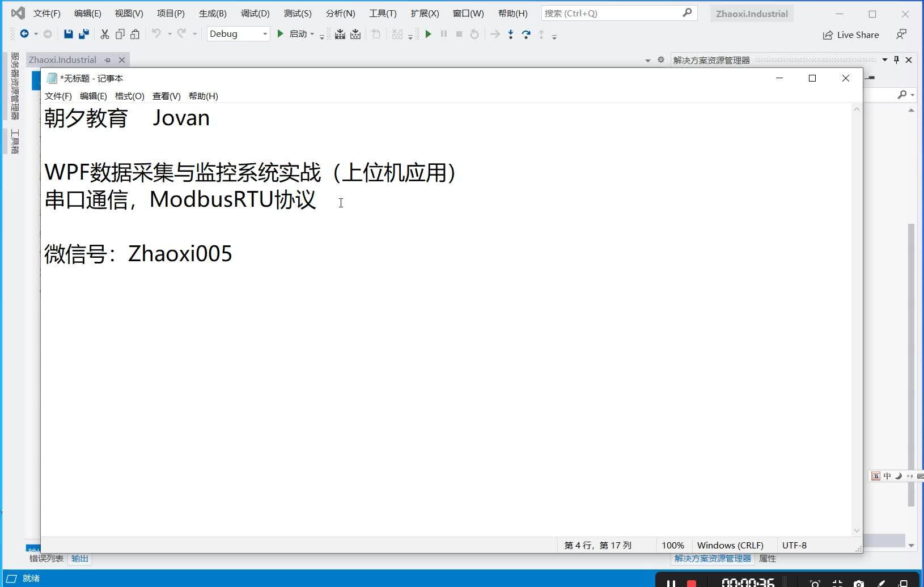The height and width of the screenshot is (587, 924).
Task: Click the Copy icon on the toolbar
Action: click(120, 34)
